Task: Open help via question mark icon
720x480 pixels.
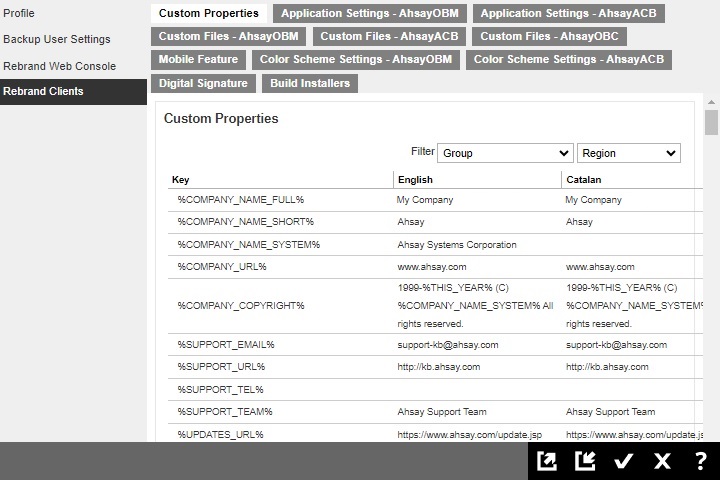Action: click(700, 461)
